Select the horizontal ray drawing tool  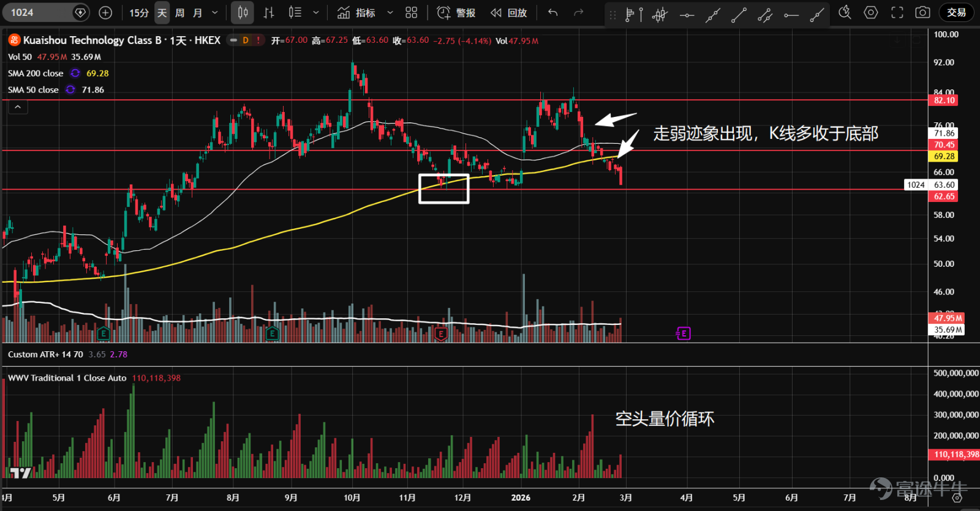(791, 15)
